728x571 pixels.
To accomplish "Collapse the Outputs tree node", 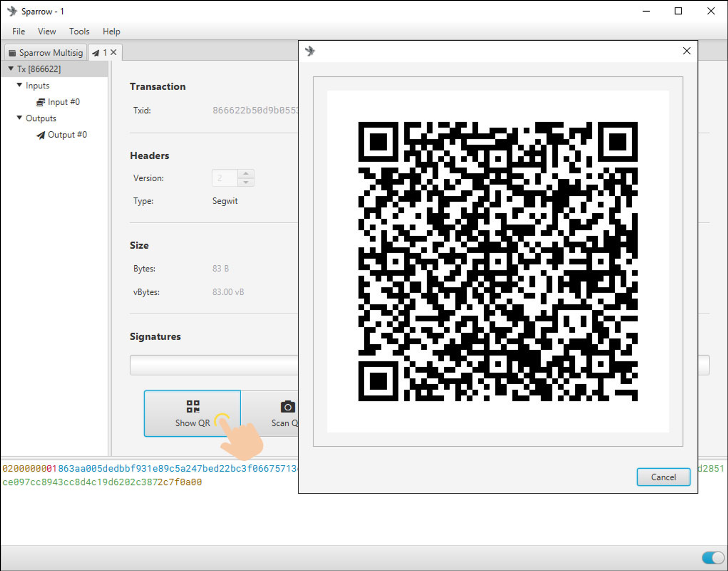I will tap(19, 118).
